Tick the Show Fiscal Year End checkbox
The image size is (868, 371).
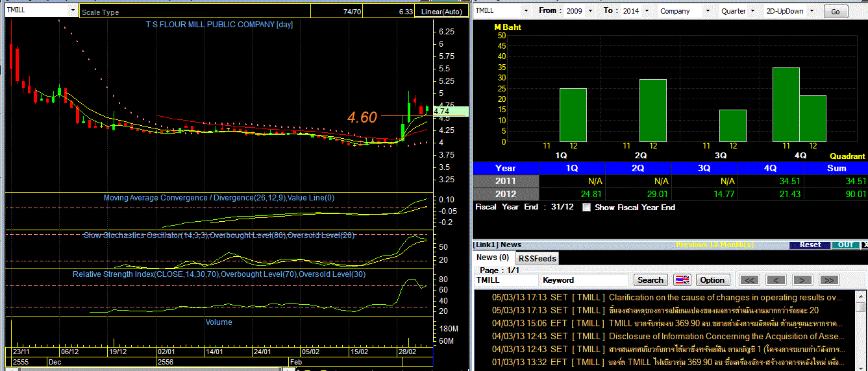(587, 208)
